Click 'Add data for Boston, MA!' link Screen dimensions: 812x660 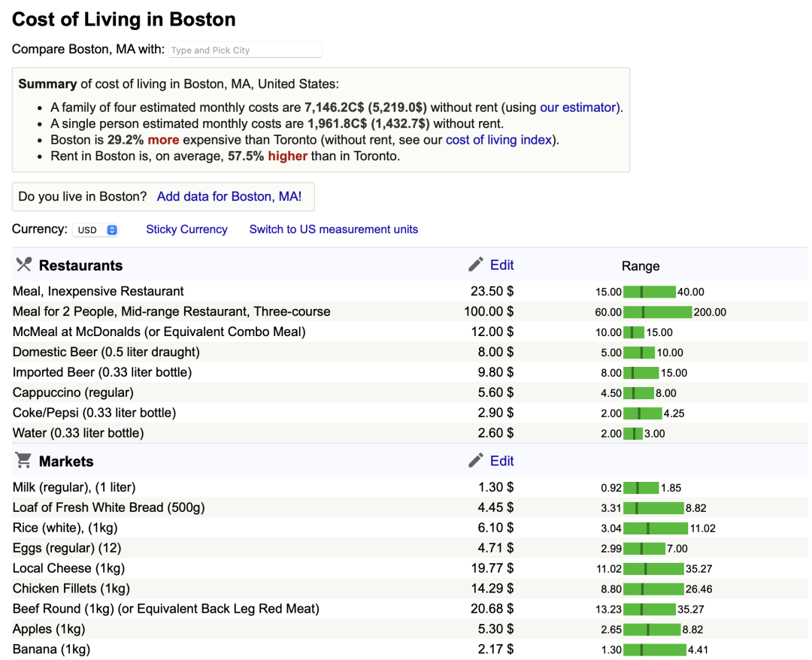click(229, 197)
